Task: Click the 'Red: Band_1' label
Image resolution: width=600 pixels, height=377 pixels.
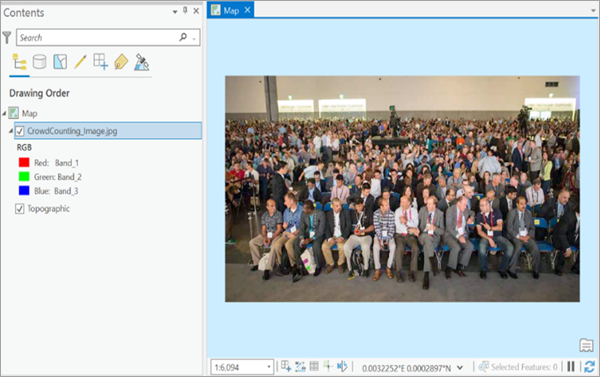Action: point(56,163)
